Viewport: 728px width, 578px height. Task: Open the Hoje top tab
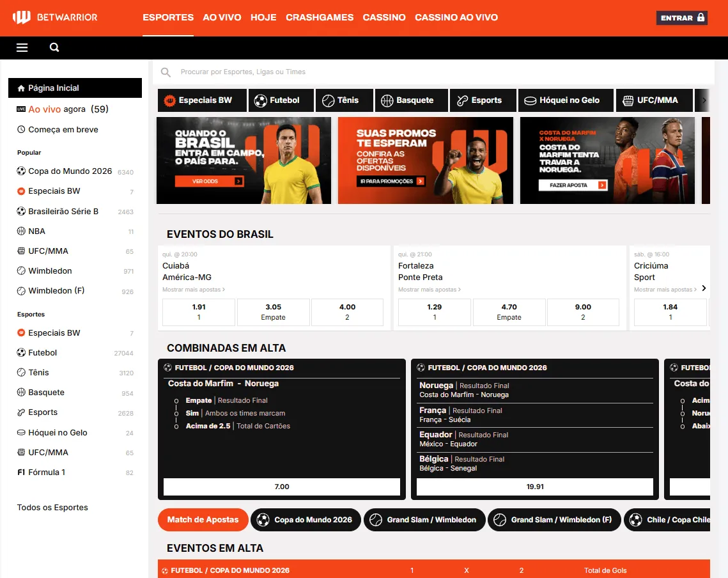click(x=263, y=18)
